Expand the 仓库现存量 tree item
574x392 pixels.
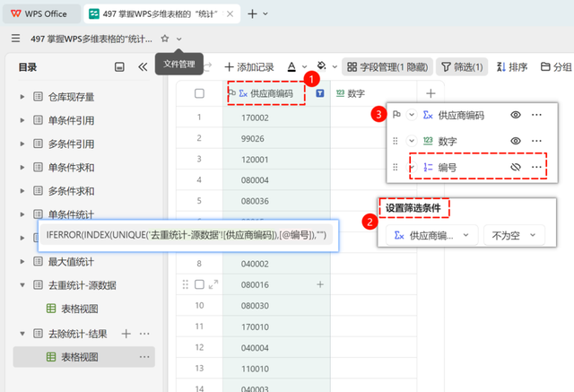(22, 97)
